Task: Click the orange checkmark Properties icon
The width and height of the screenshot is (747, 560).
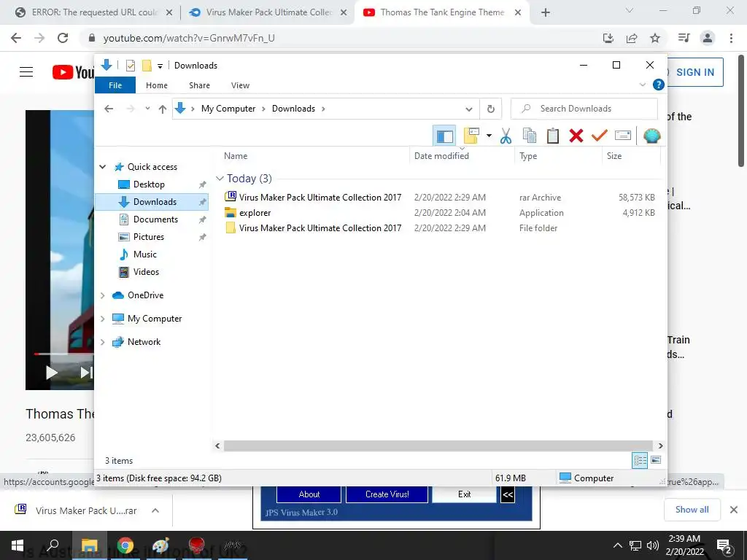Action: pos(600,136)
